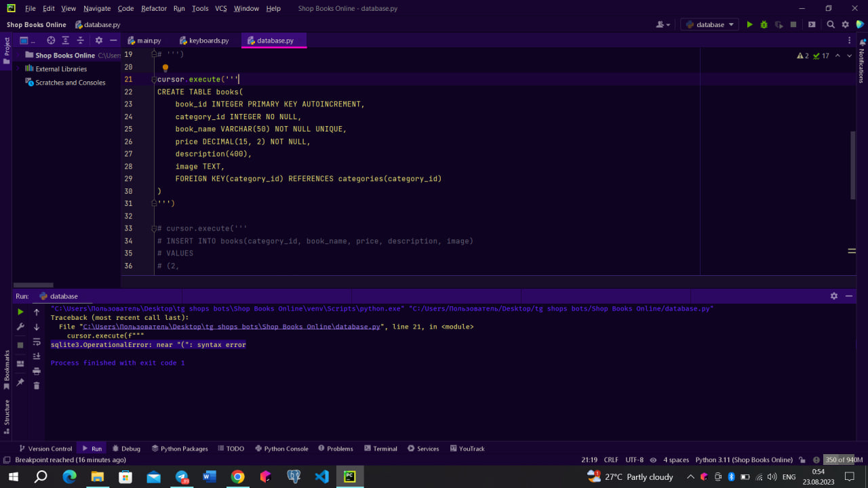Screen dimensions: 868x488
Task: Open the editor tabs more options menu
Action: 850,41
